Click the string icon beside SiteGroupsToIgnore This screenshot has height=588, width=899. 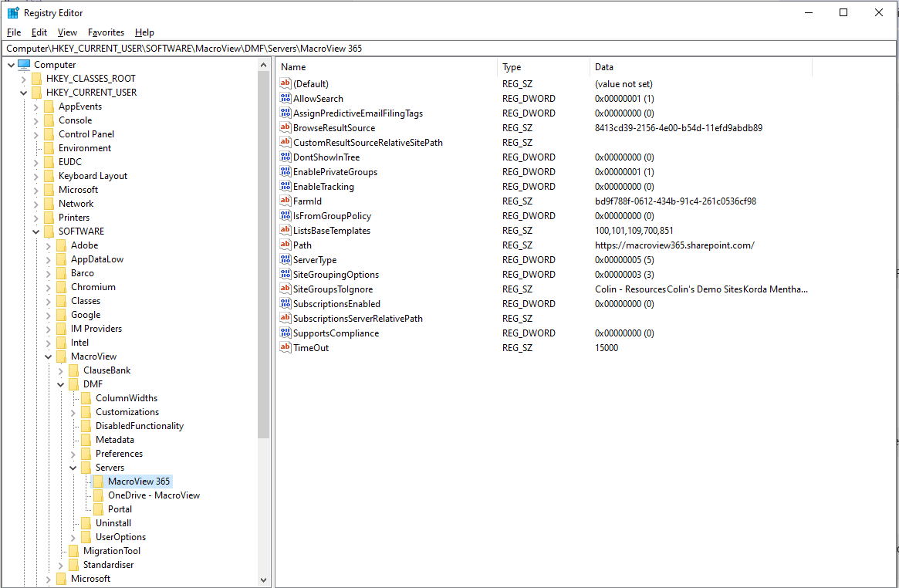[x=286, y=289]
